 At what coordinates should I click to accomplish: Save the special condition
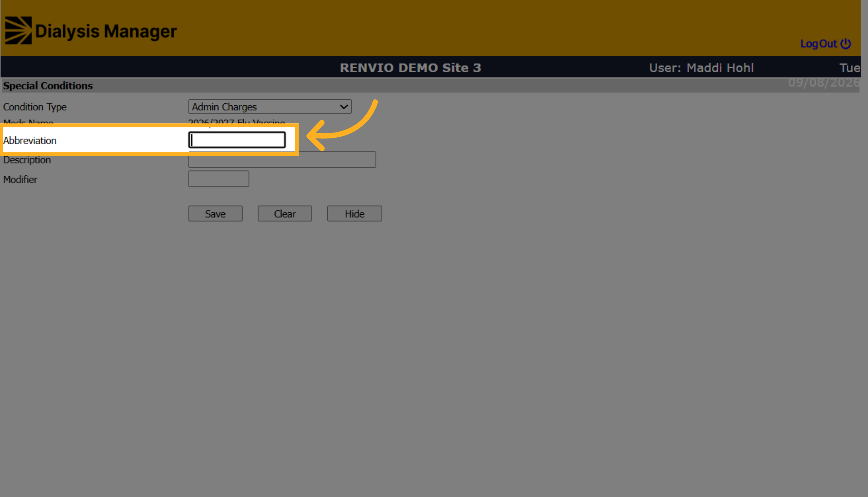(x=215, y=214)
